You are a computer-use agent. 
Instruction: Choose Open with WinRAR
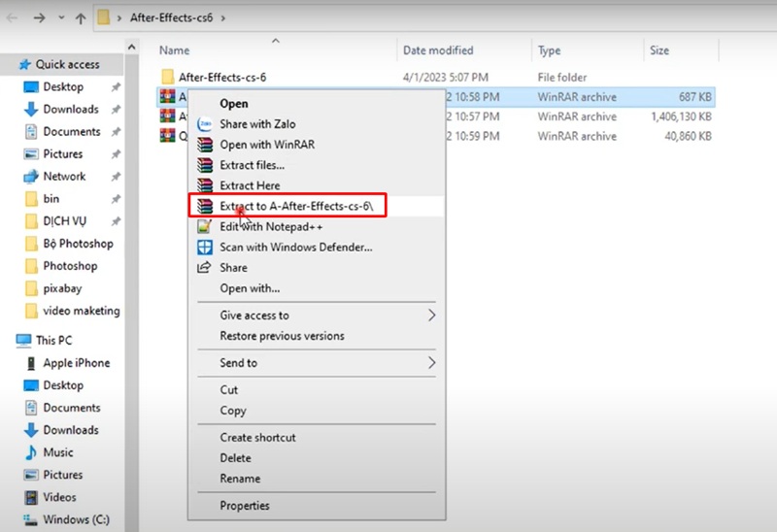[267, 144]
